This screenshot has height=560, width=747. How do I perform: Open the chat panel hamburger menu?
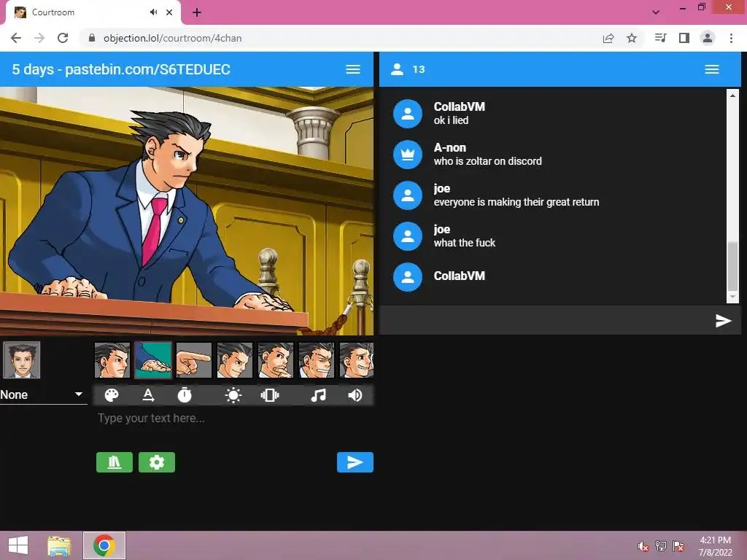point(712,69)
